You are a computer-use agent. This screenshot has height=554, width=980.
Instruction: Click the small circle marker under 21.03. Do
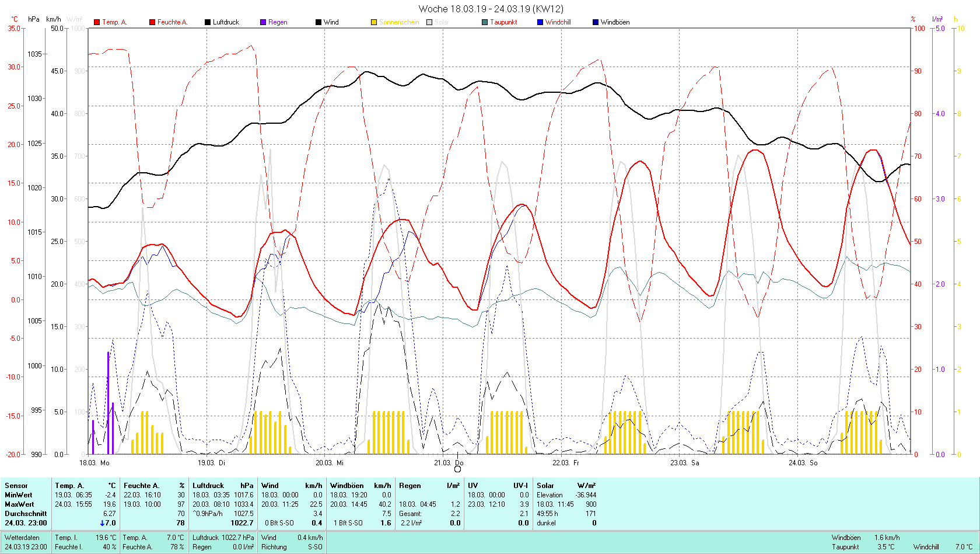click(457, 469)
